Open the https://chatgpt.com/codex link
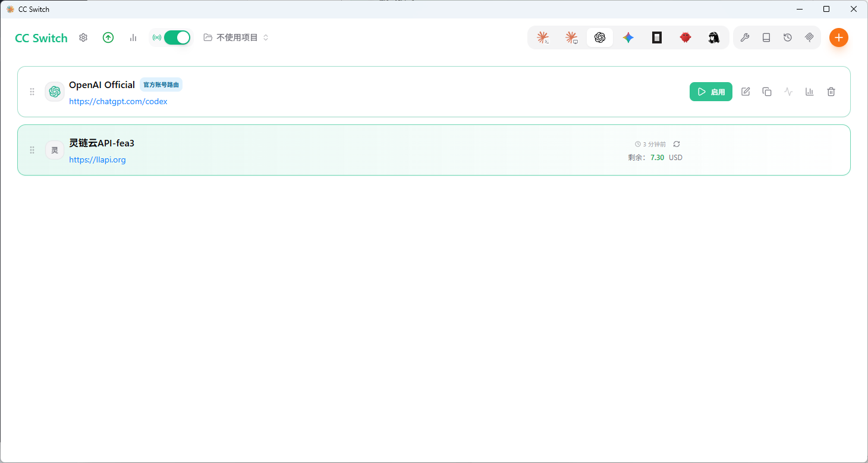 [118, 101]
